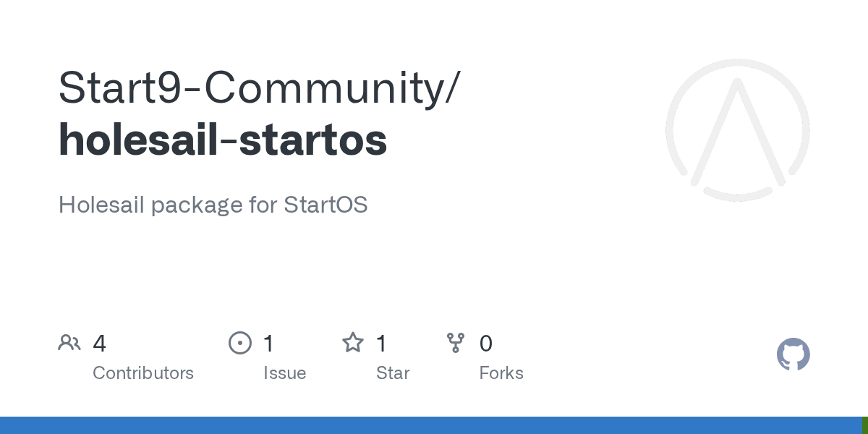Open the holesail-startos repository title

[x=223, y=140]
